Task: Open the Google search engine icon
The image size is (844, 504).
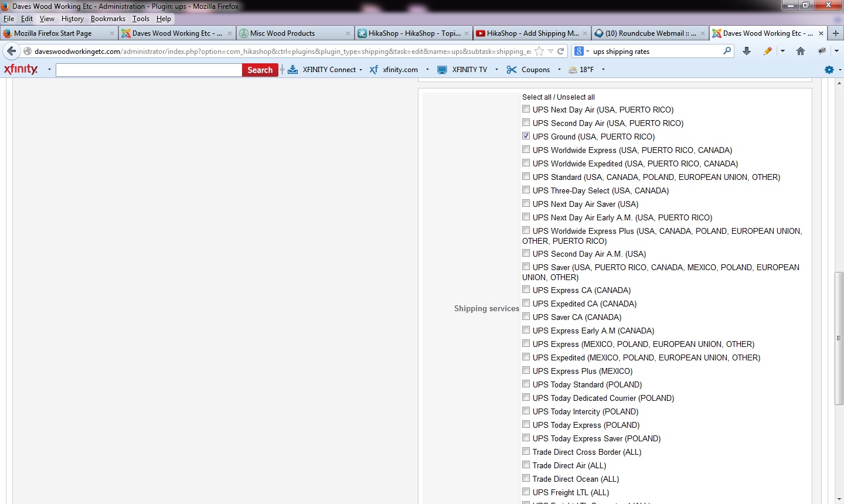Action: click(x=579, y=51)
